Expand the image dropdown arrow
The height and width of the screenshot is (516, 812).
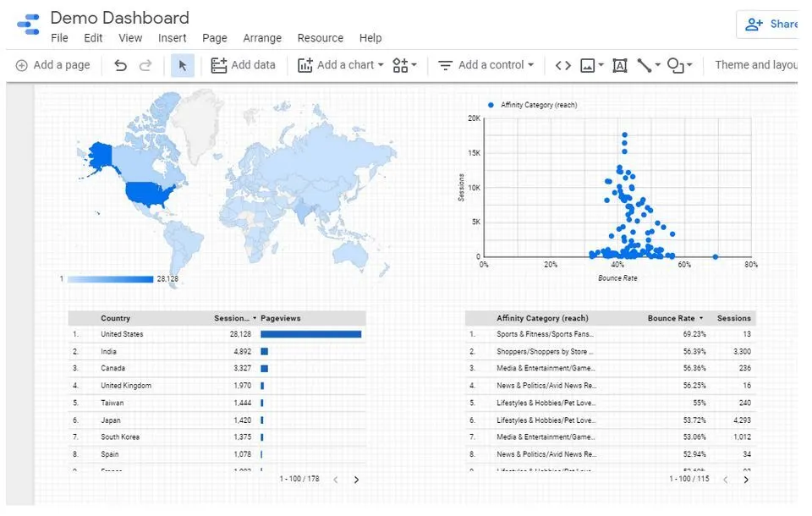(x=601, y=65)
